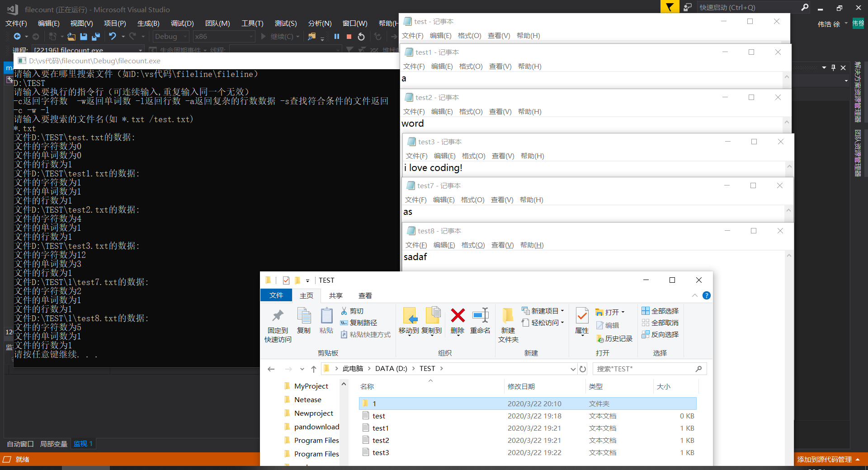Viewport: 868px width, 470px height.
Task: Restart debugging with the circular arrow icon
Action: 361,37
